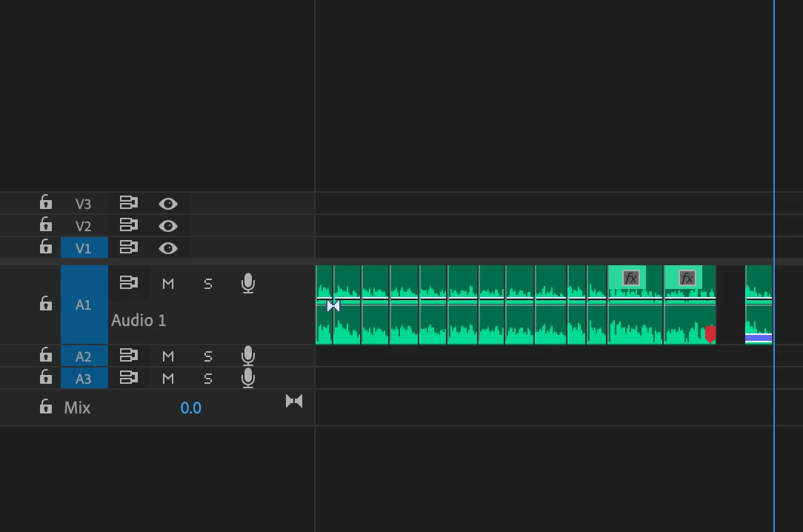Toggle A2 track targeting
Image resolution: width=803 pixels, height=532 pixels.
point(84,356)
